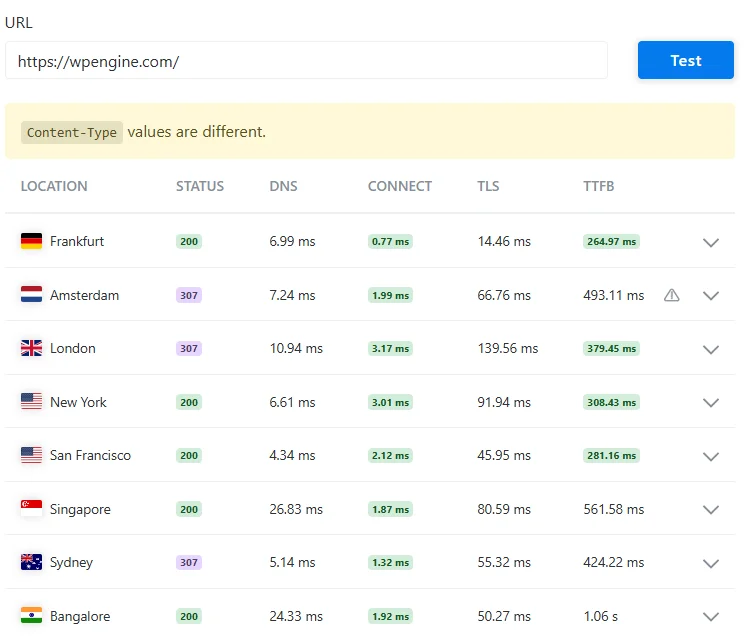Viewport: 752px width, 637px height.
Task: Click the TLS column header
Action: click(488, 186)
